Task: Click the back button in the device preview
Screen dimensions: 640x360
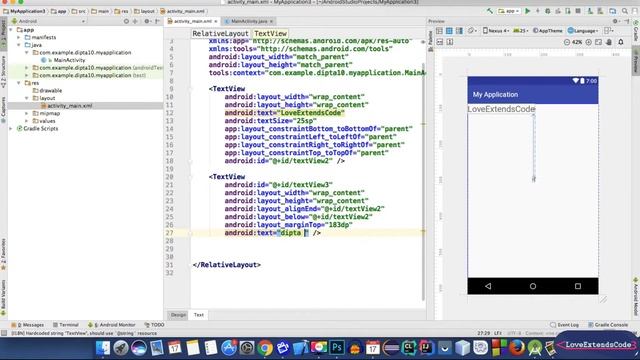Action: (x=488, y=286)
